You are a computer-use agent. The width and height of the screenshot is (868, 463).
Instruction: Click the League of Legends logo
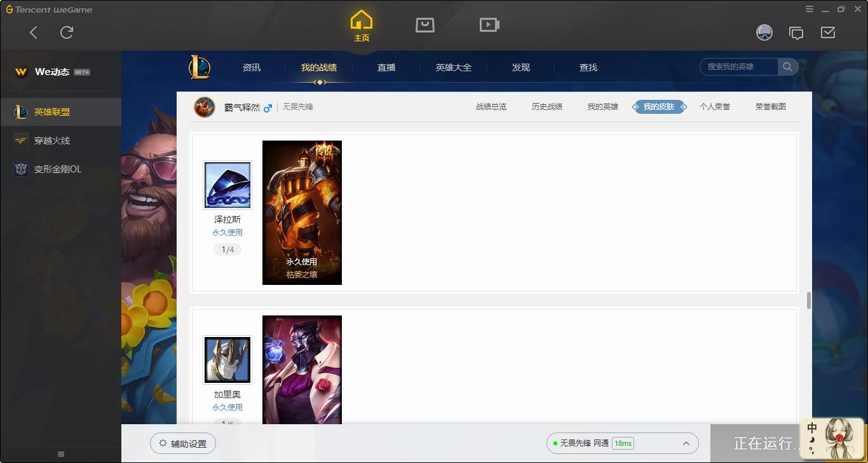click(200, 67)
